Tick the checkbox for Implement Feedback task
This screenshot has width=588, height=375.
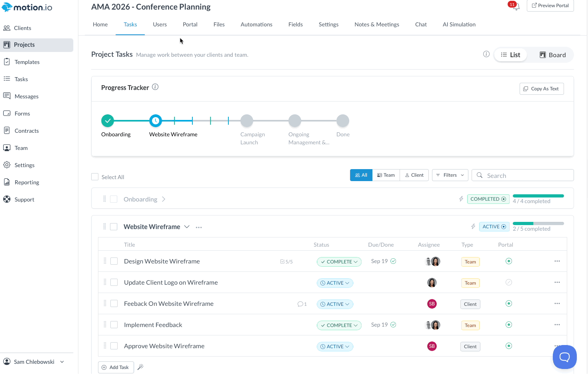114,325
